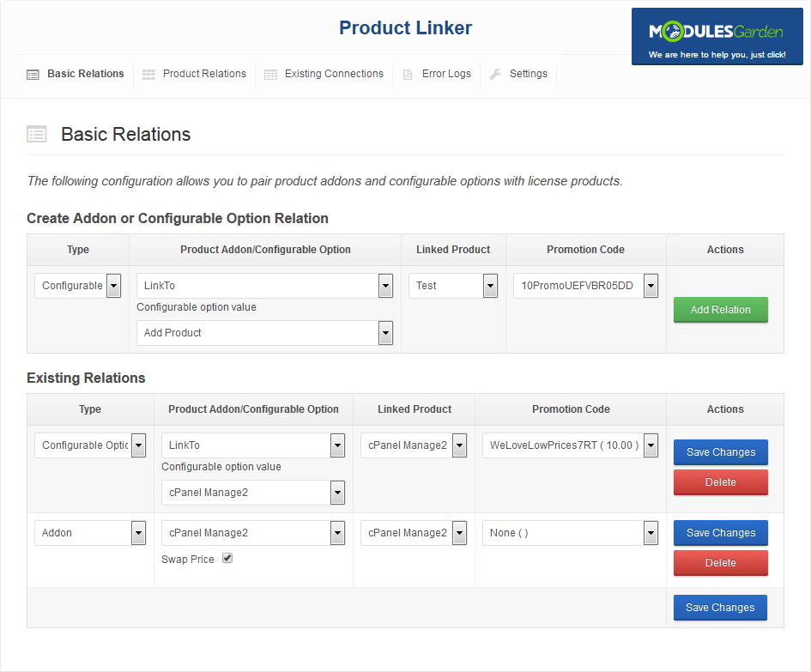This screenshot has width=811, height=672.
Task: Click the ModulesGarden logo banner
Action: [717, 36]
